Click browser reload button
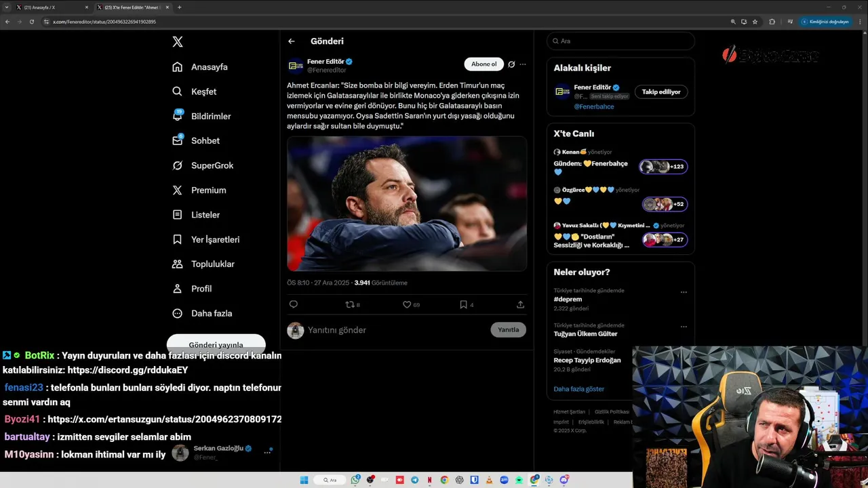This screenshot has width=868, height=488. coord(31,22)
